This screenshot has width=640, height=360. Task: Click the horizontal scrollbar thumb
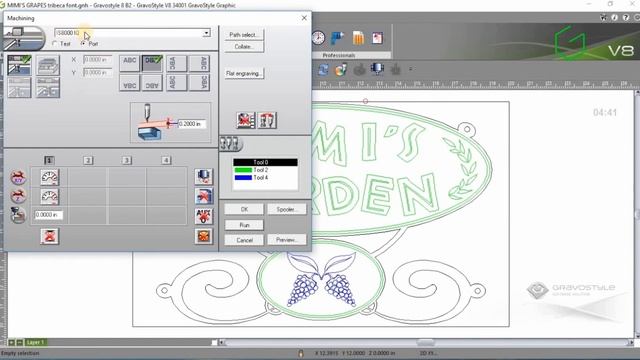click(x=426, y=342)
